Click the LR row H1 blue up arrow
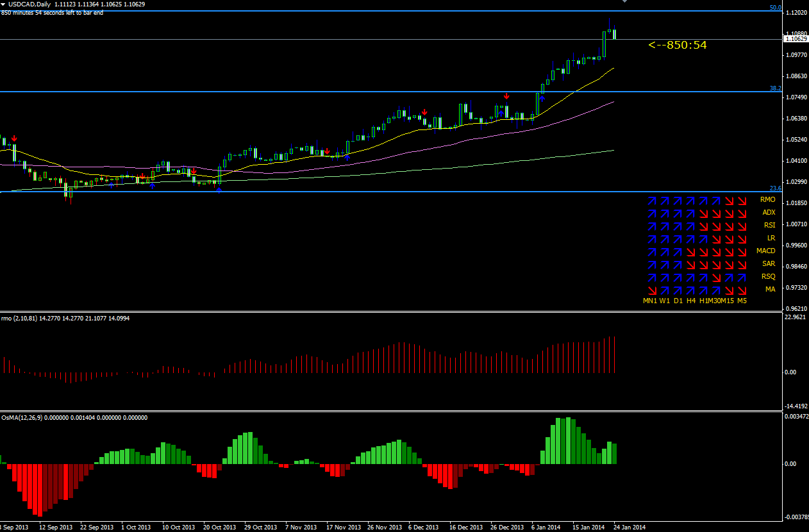Screen dimensions: 809x532 (703, 239)
